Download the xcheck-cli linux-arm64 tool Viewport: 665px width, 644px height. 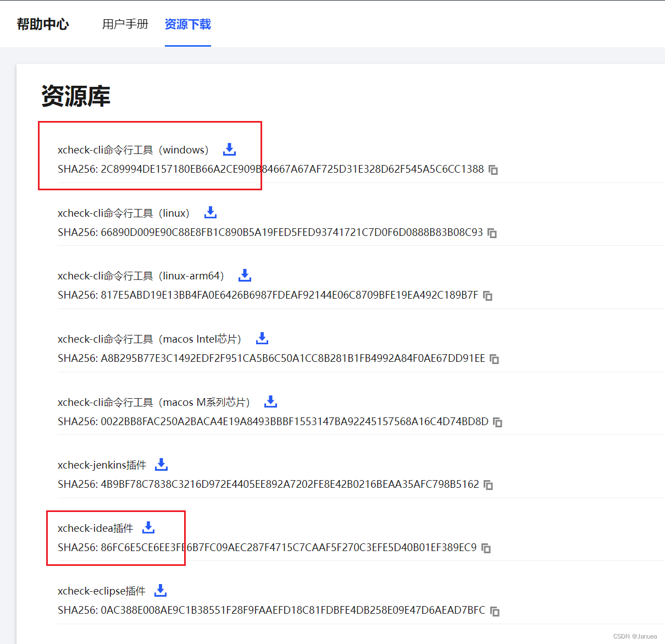pyautogui.click(x=244, y=274)
